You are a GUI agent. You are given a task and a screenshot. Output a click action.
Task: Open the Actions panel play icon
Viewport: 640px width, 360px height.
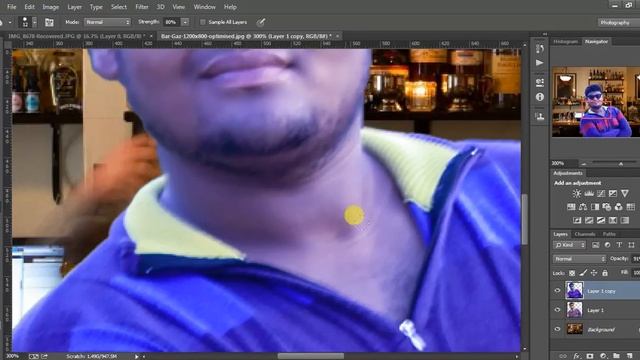pyautogui.click(x=540, y=63)
